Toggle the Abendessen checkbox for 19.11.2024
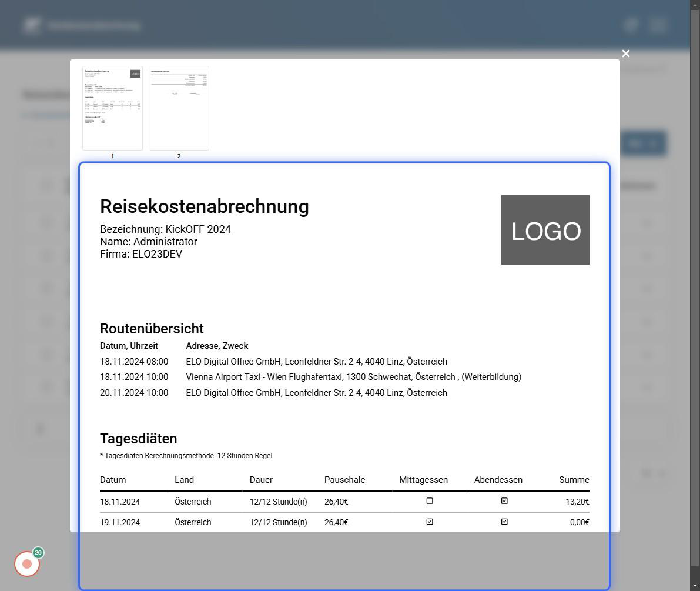This screenshot has height=591, width=700. tap(504, 521)
